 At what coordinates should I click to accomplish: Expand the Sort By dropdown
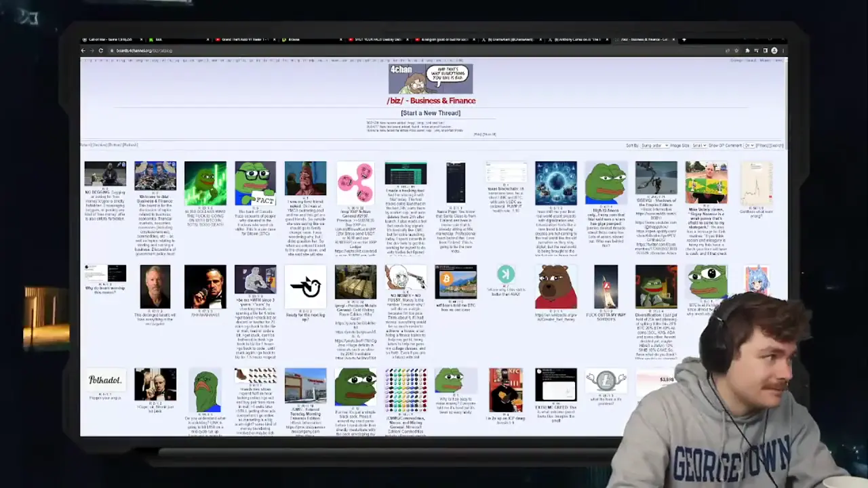(651, 146)
